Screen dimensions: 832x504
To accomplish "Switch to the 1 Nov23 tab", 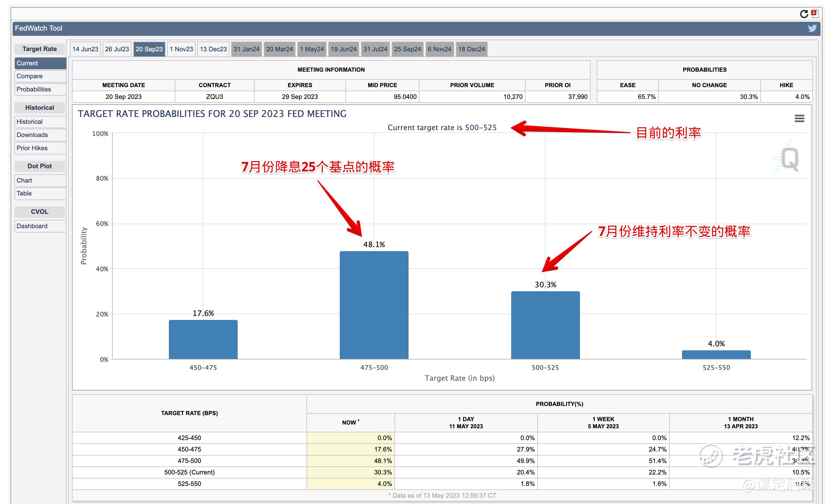I will pos(181,49).
